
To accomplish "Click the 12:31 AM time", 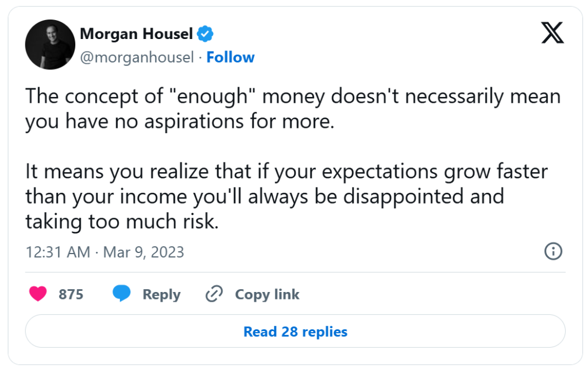I will coord(58,252).
